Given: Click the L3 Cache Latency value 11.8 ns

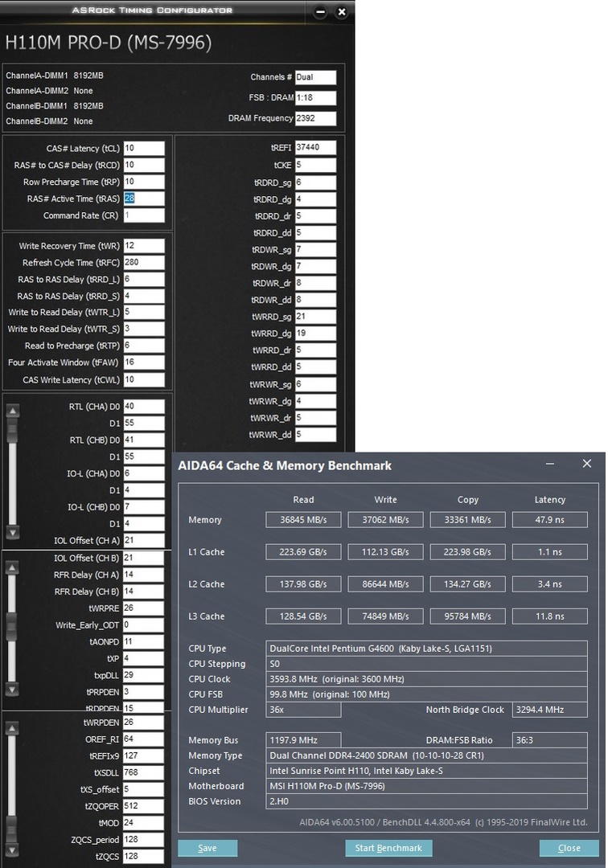Looking at the screenshot, I should click(550, 616).
